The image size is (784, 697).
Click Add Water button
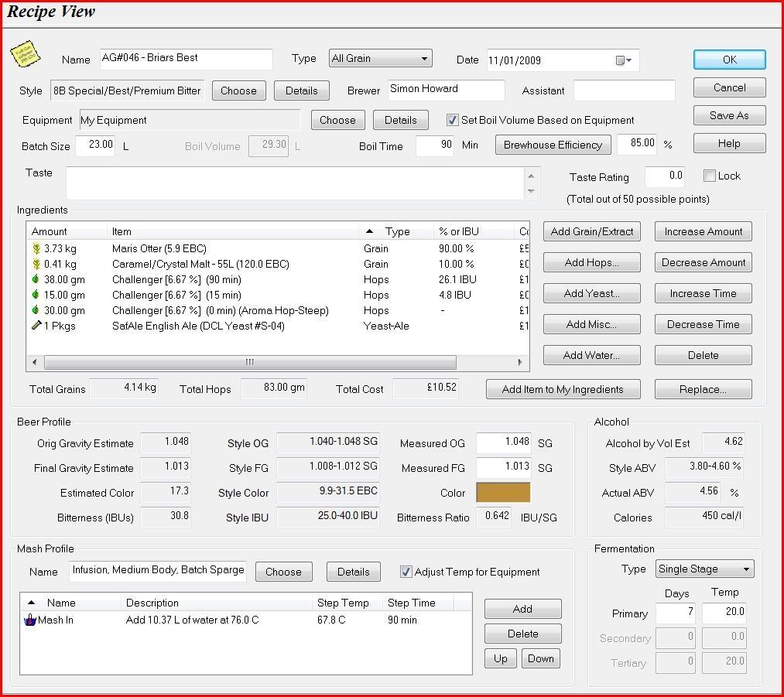tap(592, 355)
